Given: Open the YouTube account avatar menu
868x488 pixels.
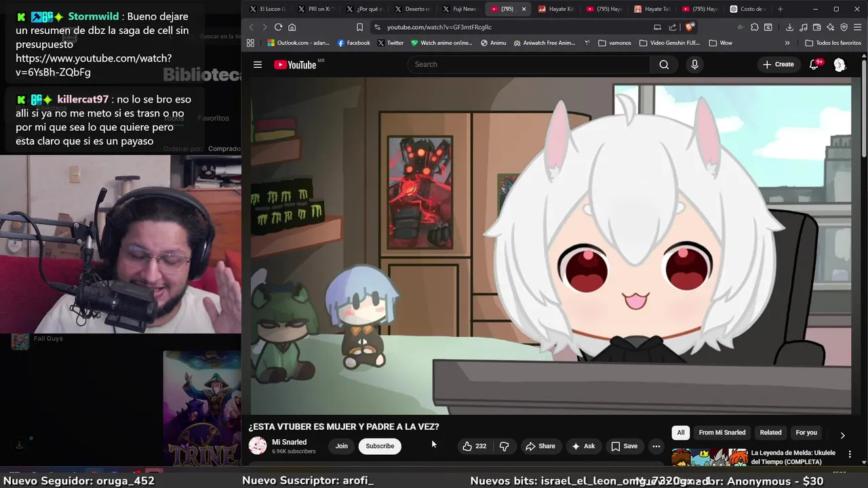Looking at the screenshot, I should tap(840, 64).
